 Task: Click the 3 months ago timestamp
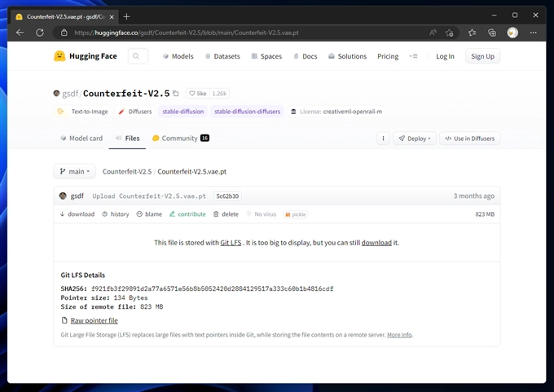(474, 196)
